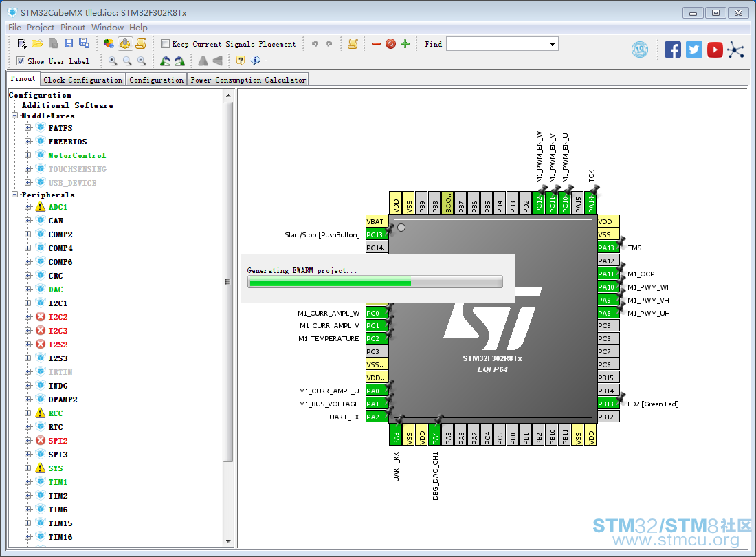Click the PA8 M1_PWM_UH pin
Viewport: 756px width, 557px height.
(608, 313)
